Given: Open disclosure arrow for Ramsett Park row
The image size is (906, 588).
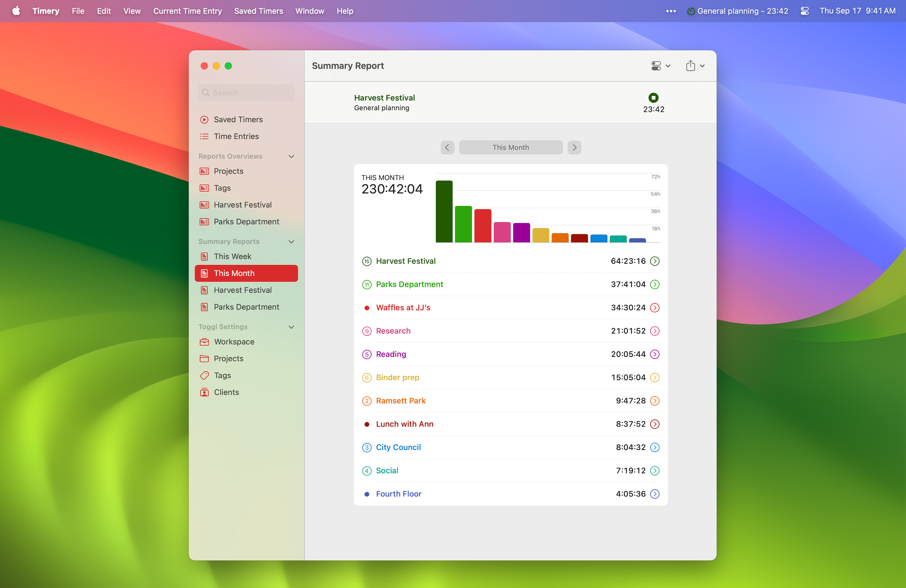Looking at the screenshot, I should [655, 401].
